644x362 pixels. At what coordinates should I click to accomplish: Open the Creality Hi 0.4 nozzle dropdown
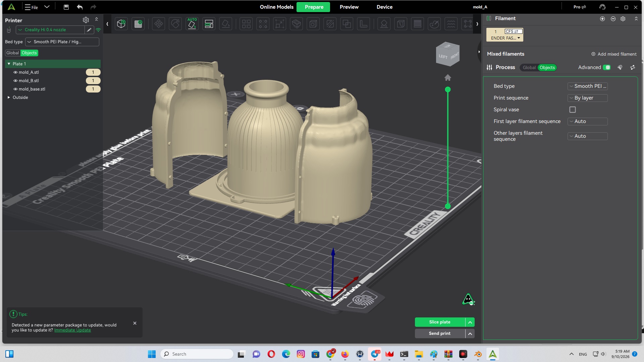[50, 30]
